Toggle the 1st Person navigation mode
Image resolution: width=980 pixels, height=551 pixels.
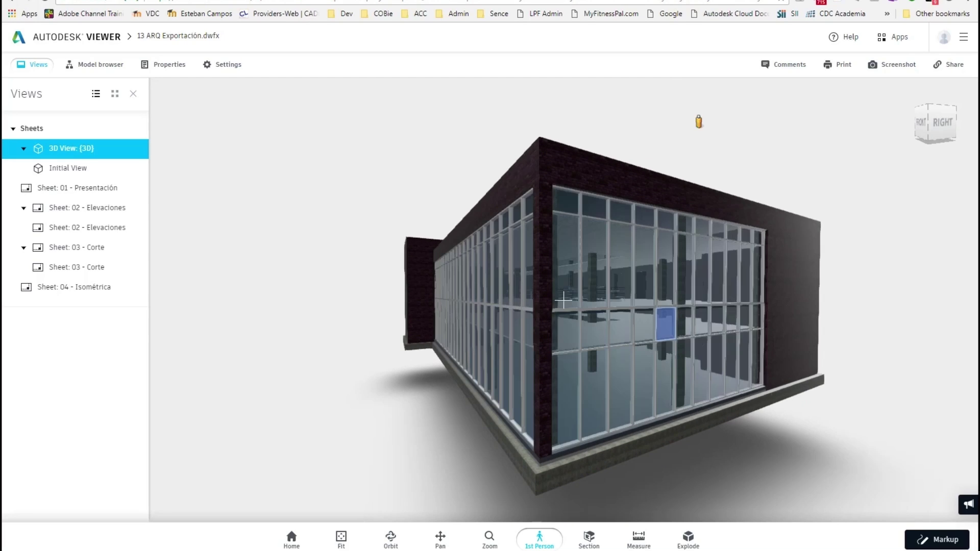[x=540, y=539]
